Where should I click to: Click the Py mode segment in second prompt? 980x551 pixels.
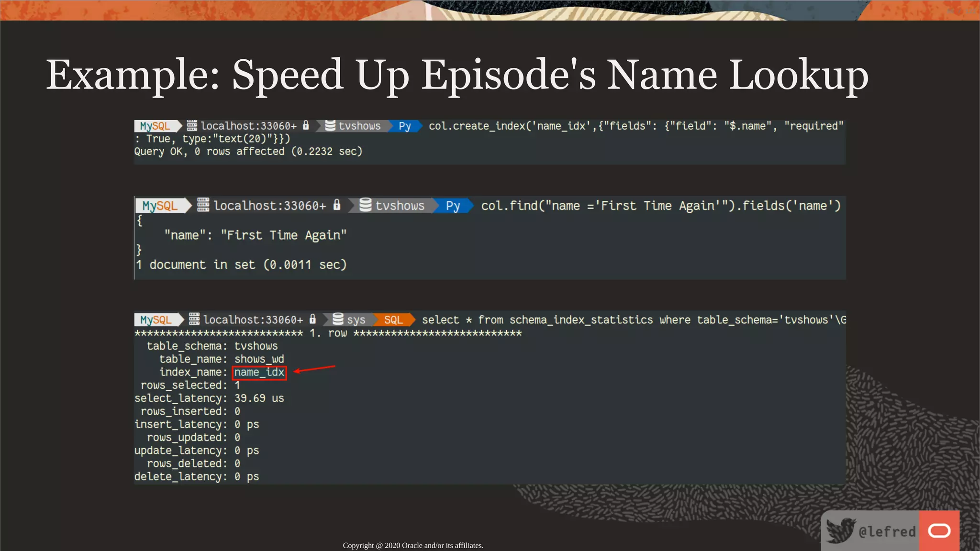pos(453,206)
